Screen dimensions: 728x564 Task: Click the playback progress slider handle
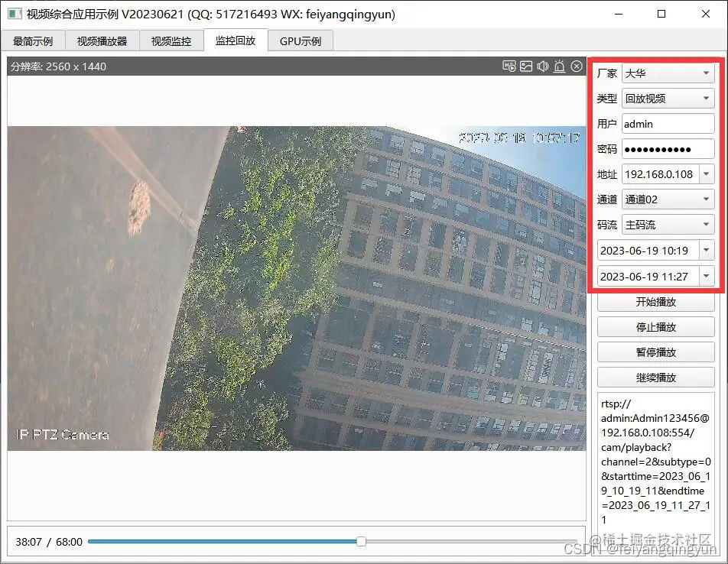pyautogui.click(x=361, y=541)
